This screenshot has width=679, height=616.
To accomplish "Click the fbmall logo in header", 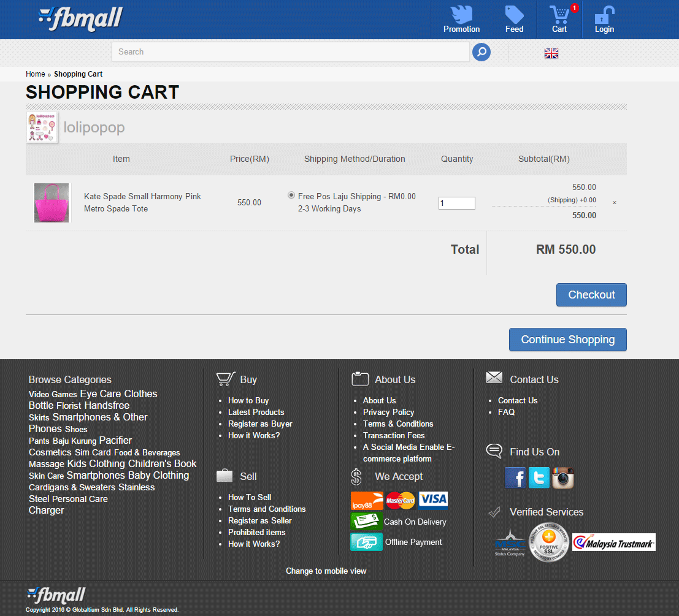I will [x=81, y=18].
